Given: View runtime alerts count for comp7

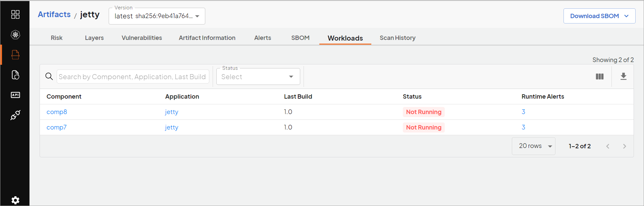Looking at the screenshot, I should coord(523,127).
